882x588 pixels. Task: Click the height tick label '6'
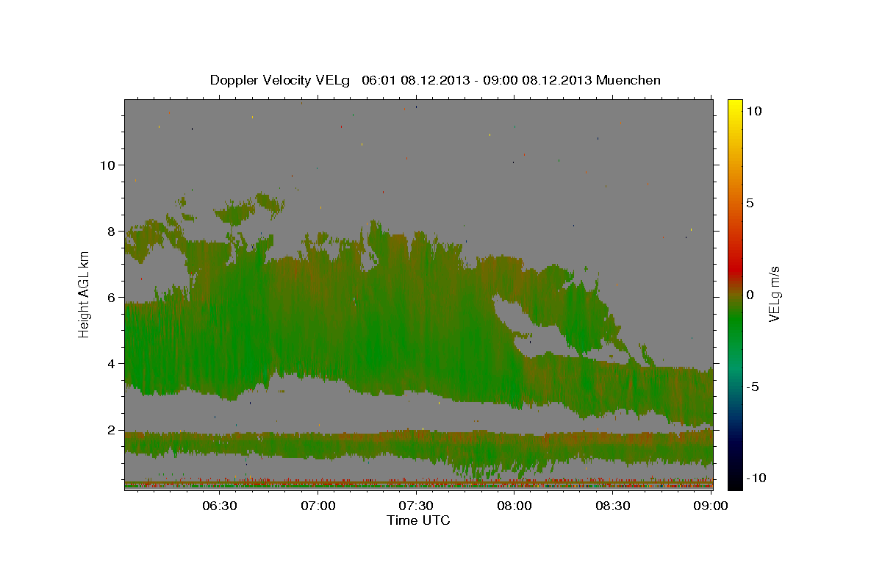coord(112,298)
